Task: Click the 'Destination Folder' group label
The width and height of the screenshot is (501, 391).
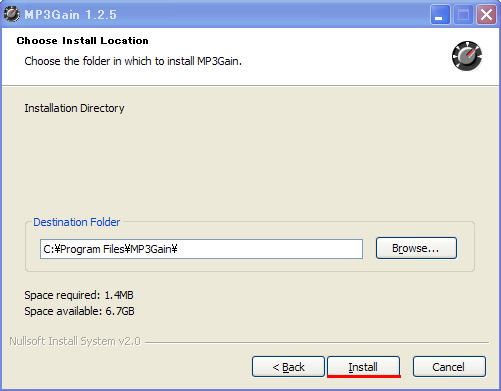Action: 76,222
